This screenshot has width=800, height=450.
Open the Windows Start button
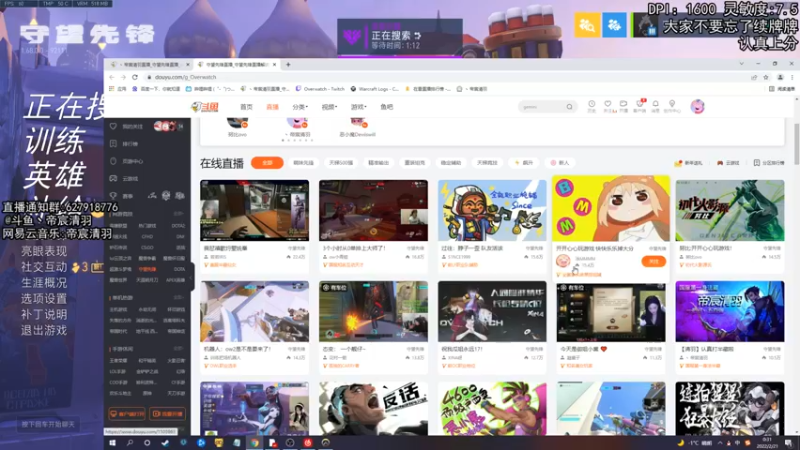pyautogui.click(x=112, y=443)
